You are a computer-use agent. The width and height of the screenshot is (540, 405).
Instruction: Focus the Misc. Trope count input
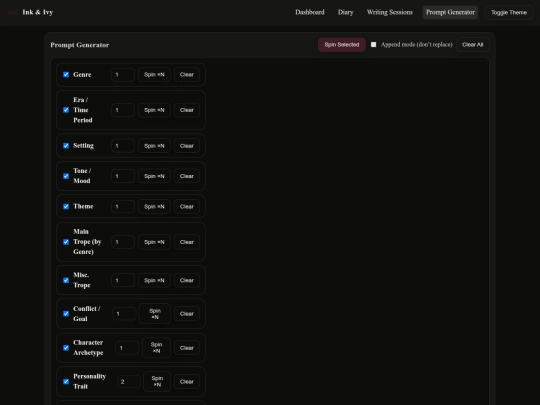pyautogui.click(x=123, y=280)
